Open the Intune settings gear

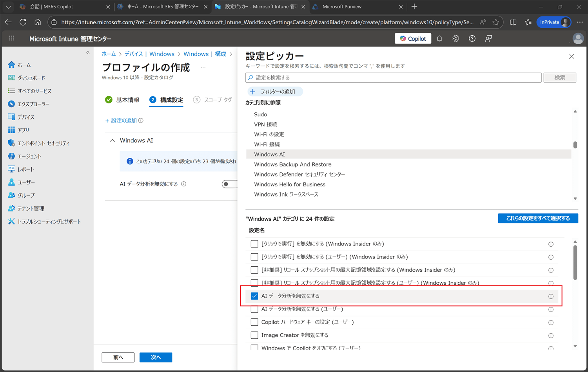click(456, 38)
